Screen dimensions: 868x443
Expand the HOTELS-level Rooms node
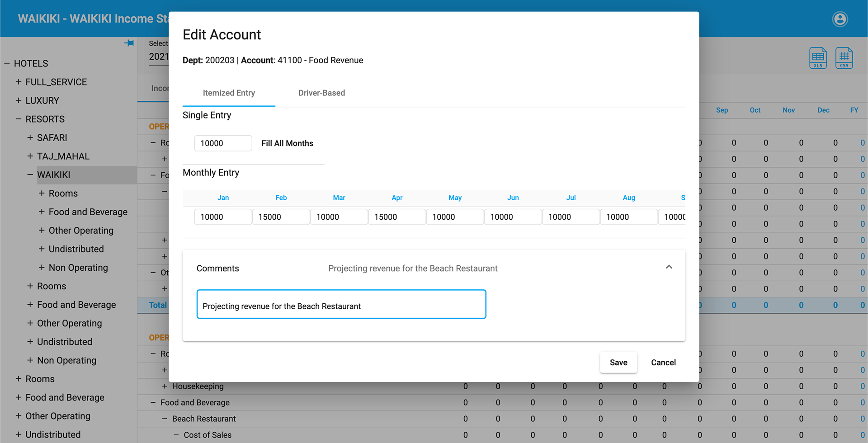pyautogui.click(x=19, y=379)
